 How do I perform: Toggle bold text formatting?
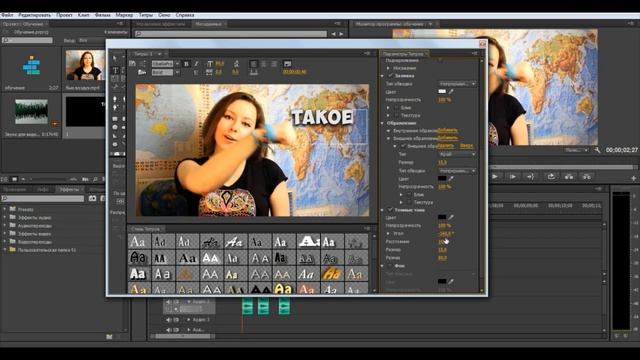[186, 64]
